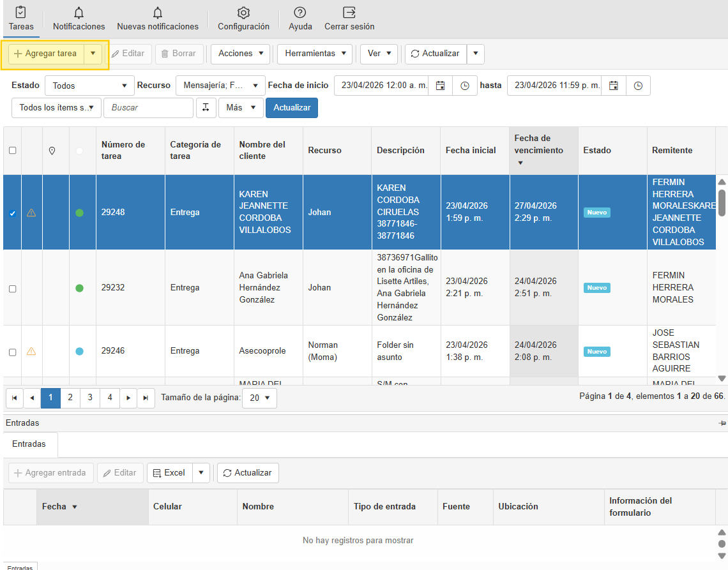Open the page size dropdown showing 20
The height and width of the screenshot is (570, 728).
pyautogui.click(x=260, y=398)
